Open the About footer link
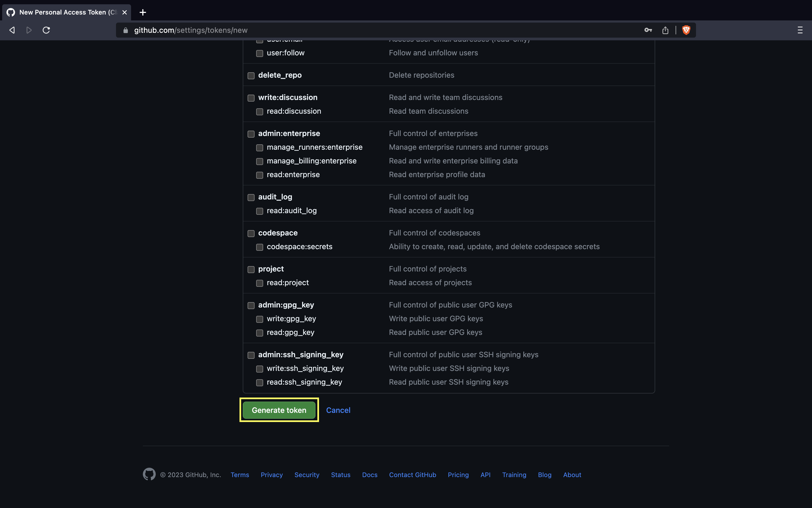 [572, 475]
